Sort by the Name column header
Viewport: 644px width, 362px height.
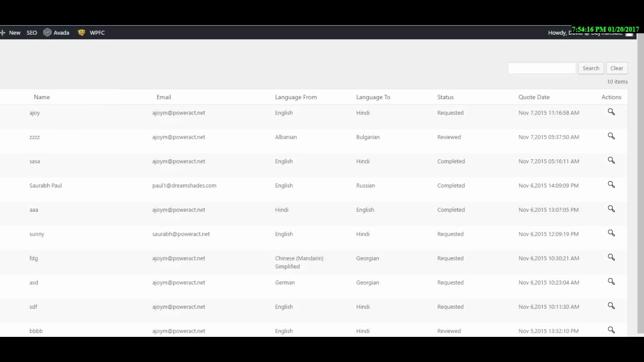point(42,97)
